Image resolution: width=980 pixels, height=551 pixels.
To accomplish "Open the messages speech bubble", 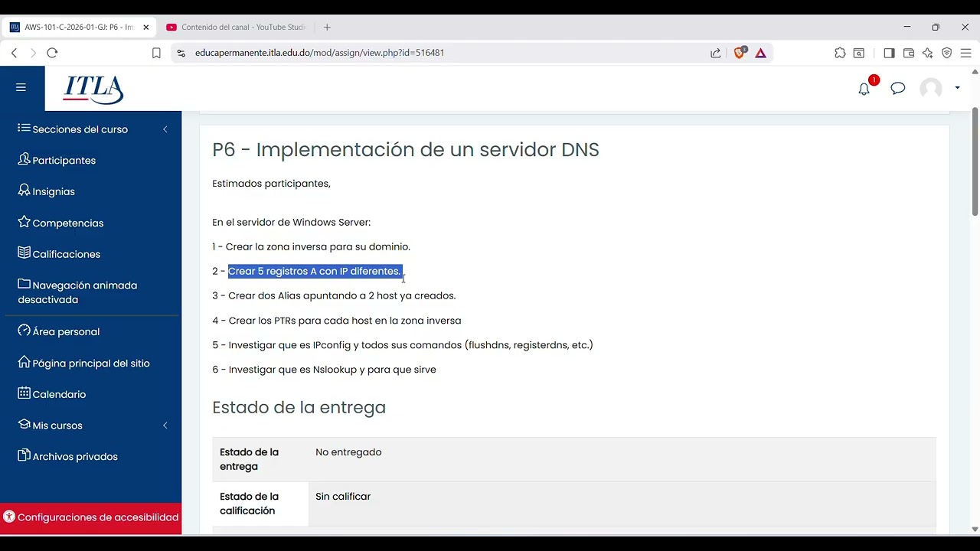I will point(898,89).
